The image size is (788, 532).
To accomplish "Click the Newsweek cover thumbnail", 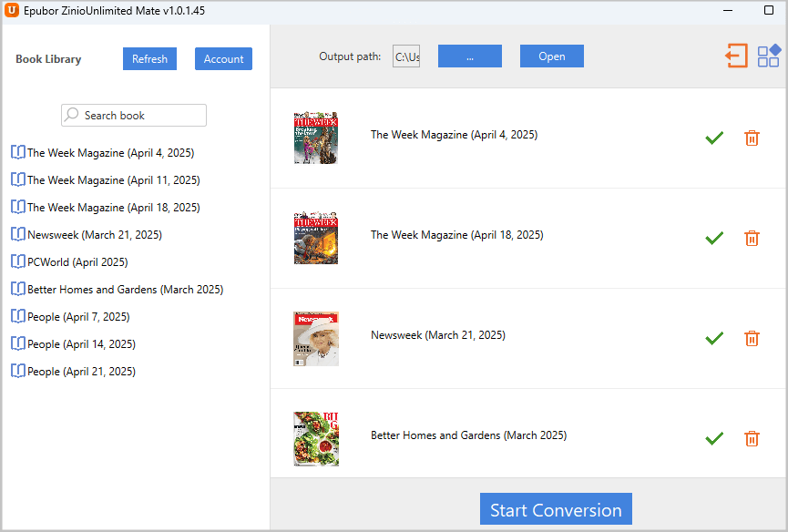I will coord(316,339).
